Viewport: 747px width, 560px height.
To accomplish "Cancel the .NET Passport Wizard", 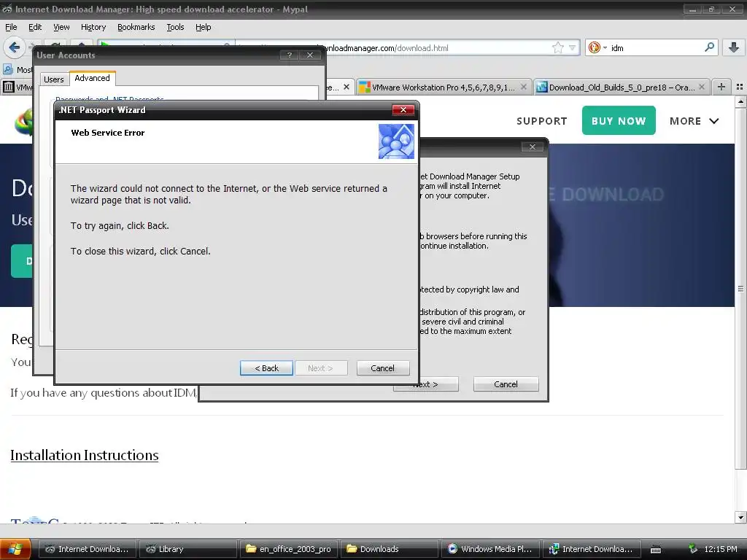I will click(382, 368).
